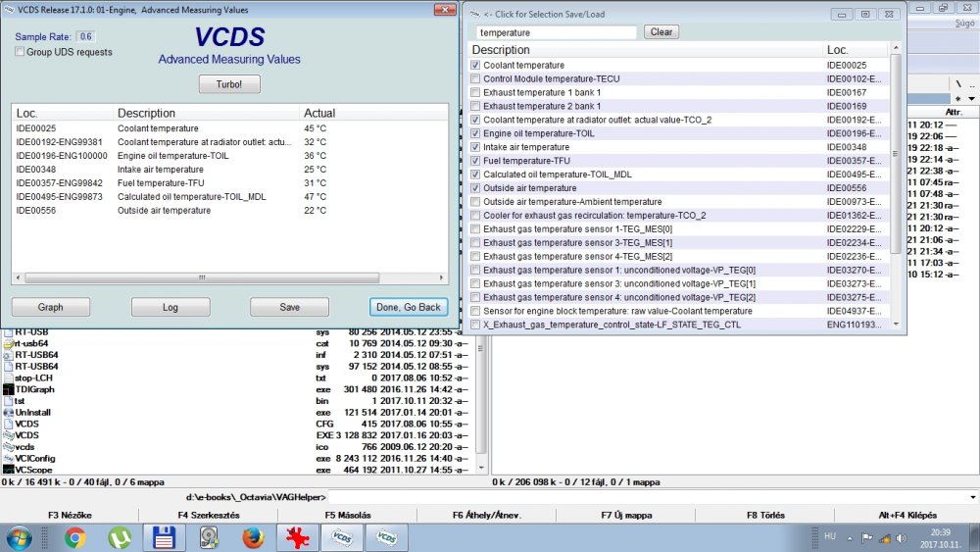Click F7 Új mappa function button
980x552 pixels.
tap(626, 515)
